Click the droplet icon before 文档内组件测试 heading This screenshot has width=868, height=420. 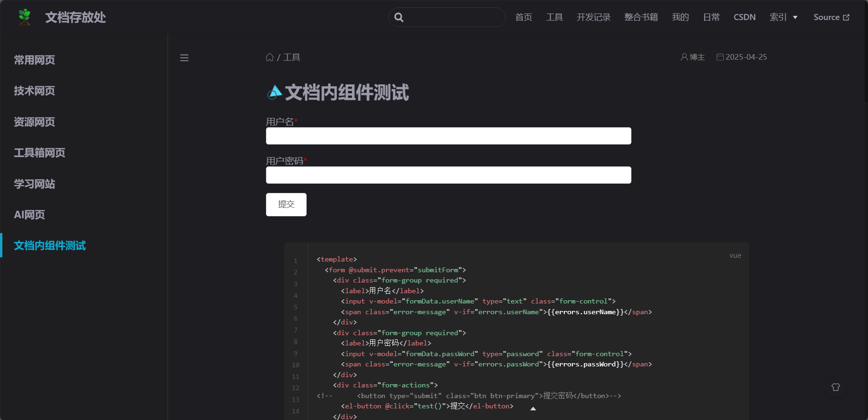click(x=274, y=92)
